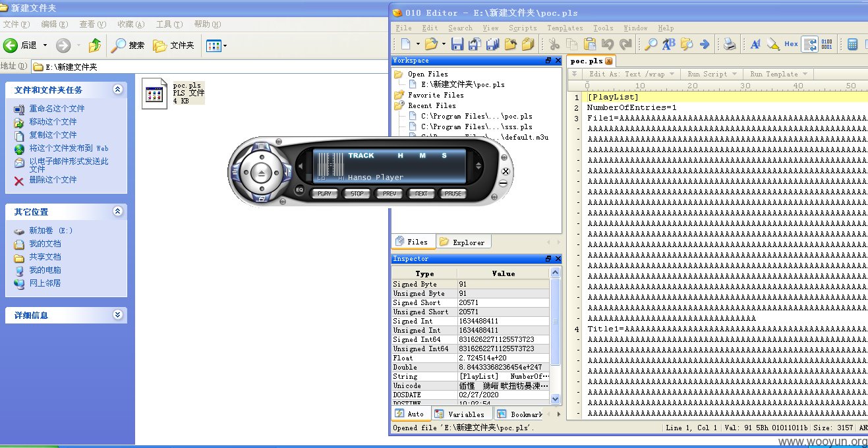Open the Run Template dropdown
The height and width of the screenshot is (448, 868).
(778, 74)
